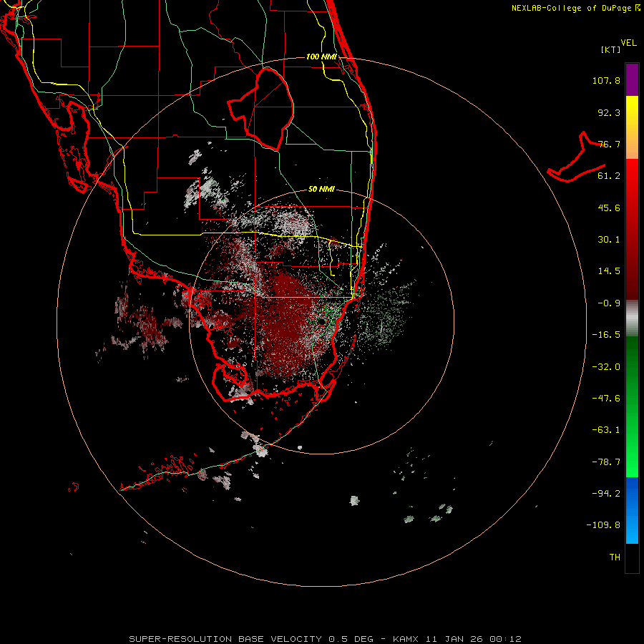The height and width of the screenshot is (644, 644).
Task: Click the TH threshold label
Action: pos(615,557)
